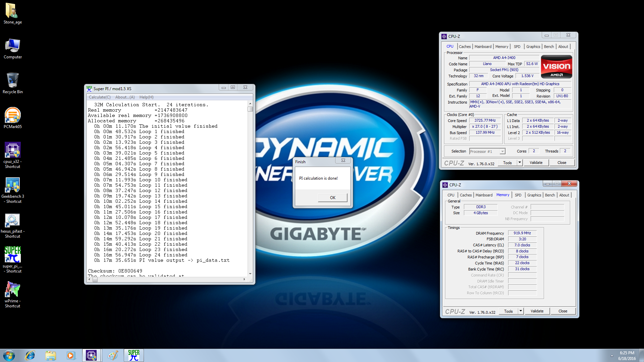Switch to Caches tab in top CPU-Z
Image resolution: width=644 pixels, height=362 pixels.
point(465,47)
